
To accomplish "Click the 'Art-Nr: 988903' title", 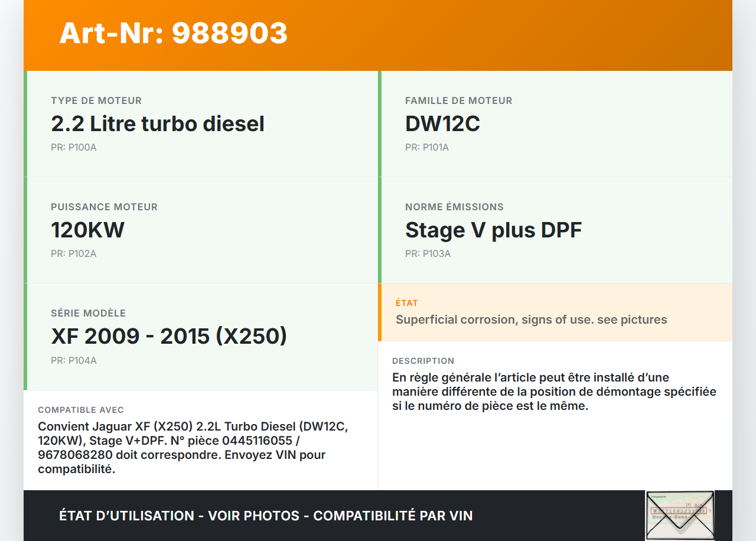I will pyautogui.click(x=173, y=34).
